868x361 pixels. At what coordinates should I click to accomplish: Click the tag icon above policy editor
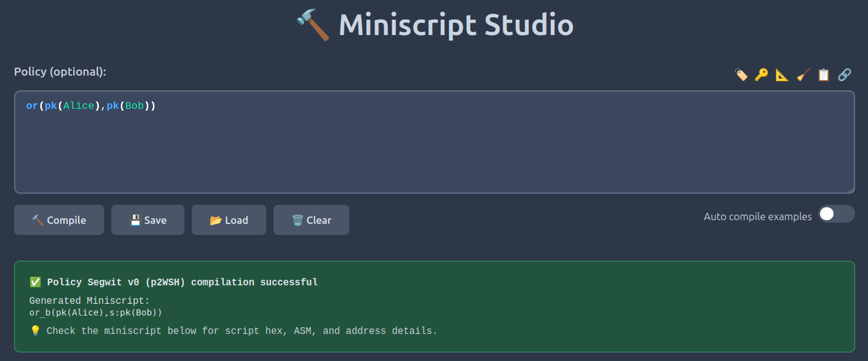point(741,75)
